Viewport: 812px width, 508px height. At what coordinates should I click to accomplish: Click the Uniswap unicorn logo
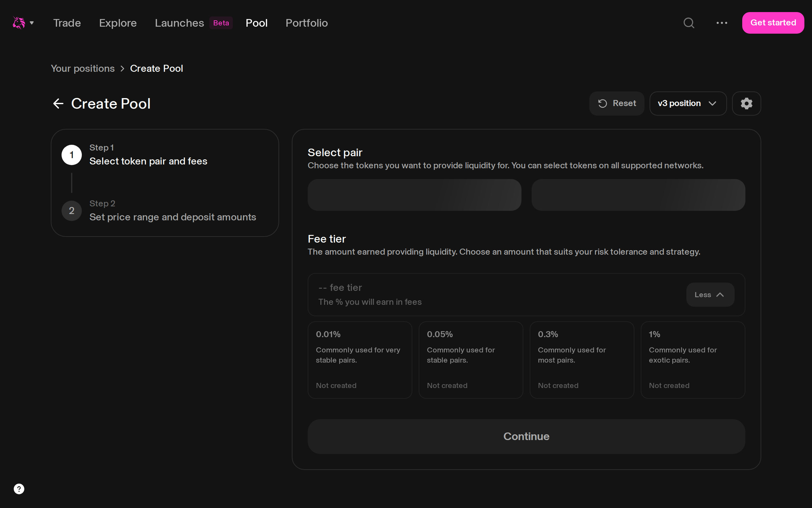tap(19, 23)
